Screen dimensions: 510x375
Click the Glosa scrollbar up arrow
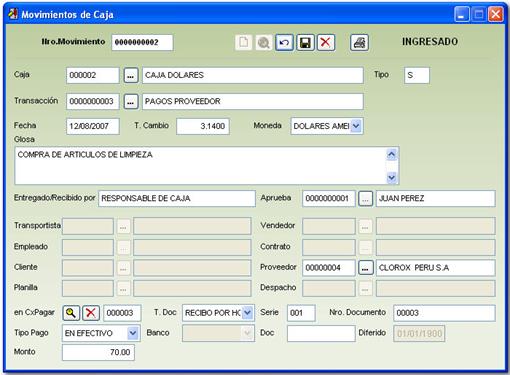(391, 154)
